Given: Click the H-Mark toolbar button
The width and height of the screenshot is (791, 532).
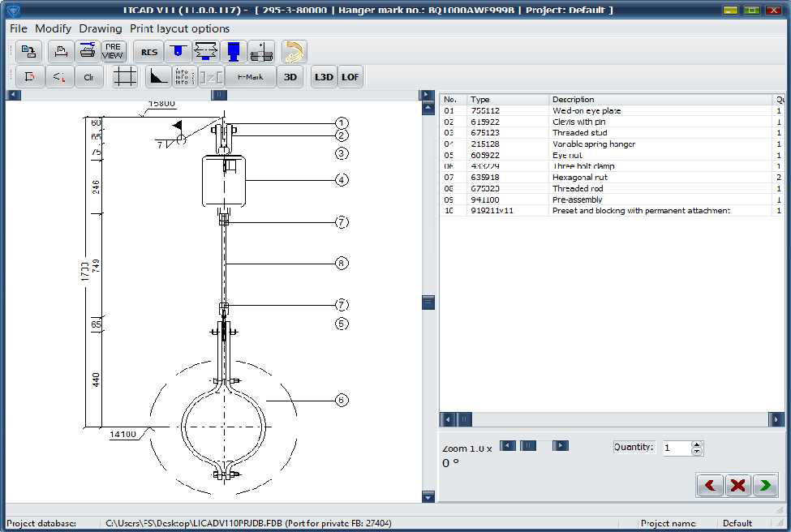Looking at the screenshot, I should pyautogui.click(x=249, y=77).
